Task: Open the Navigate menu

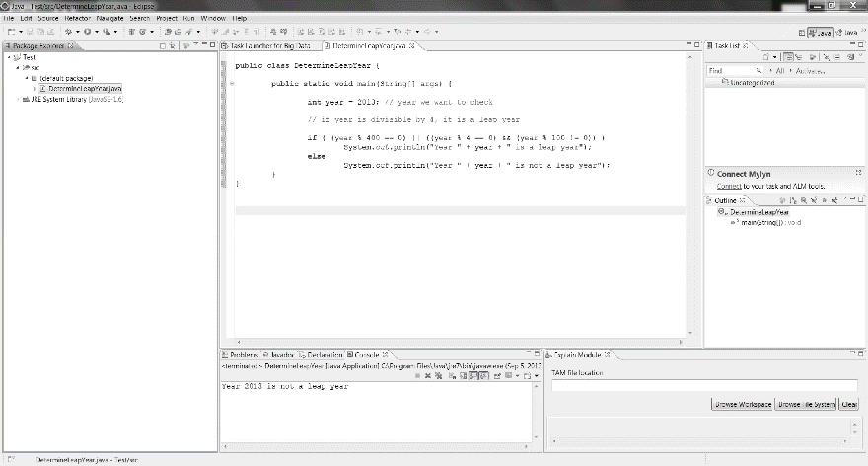Action: tap(109, 19)
